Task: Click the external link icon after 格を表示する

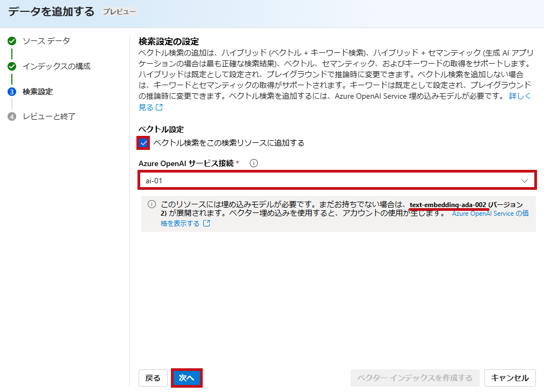Action: pos(206,223)
